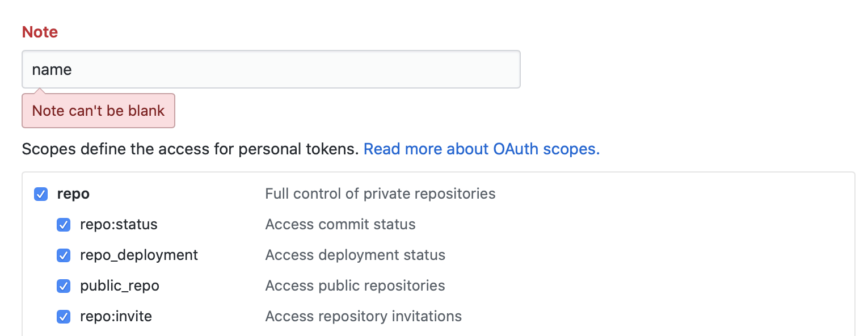This screenshot has width=868, height=336.
Task: Click "Full control of private repositories" description
Action: pyautogui.click(x=380, y=194)
